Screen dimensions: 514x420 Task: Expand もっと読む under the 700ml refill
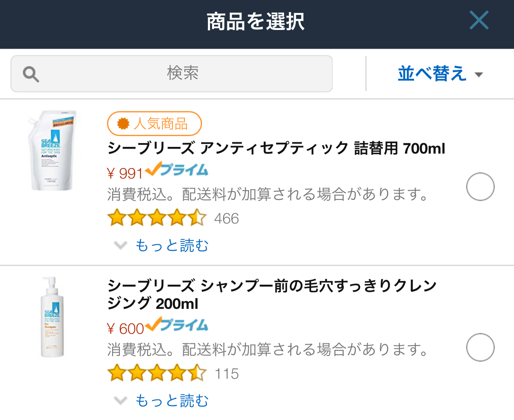[x=161, y=245]
